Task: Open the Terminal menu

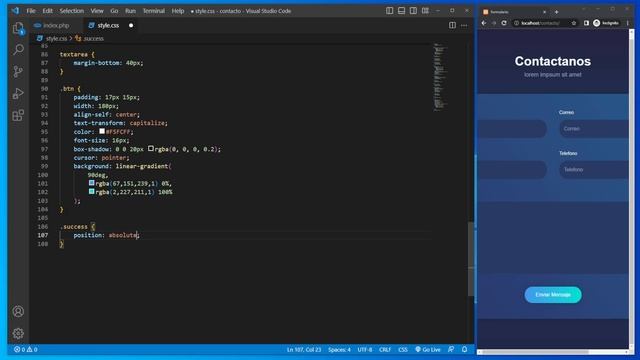Action: (x=153, y=11)
